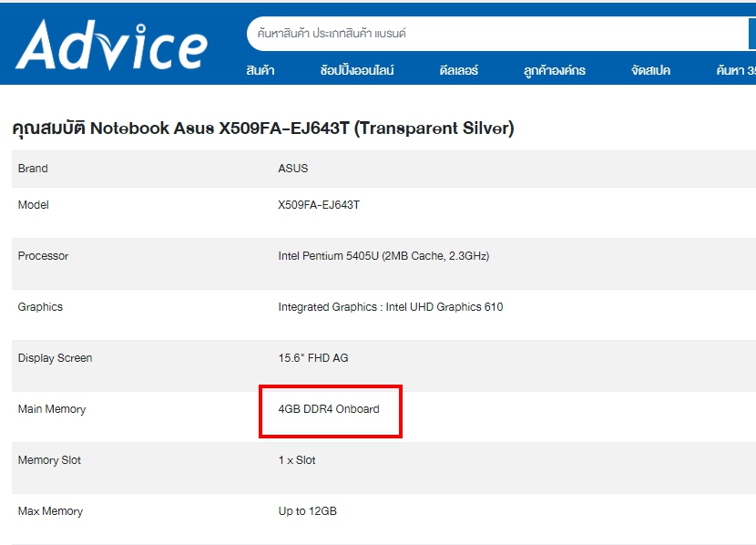The image size is (756, 545).
Task: Click the X509FA-EJ643T model value
Action: (319, 205)
